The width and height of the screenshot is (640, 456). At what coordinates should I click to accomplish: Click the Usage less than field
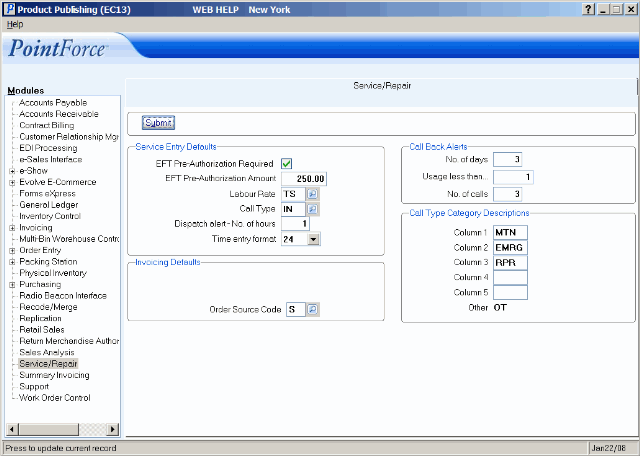513,177
